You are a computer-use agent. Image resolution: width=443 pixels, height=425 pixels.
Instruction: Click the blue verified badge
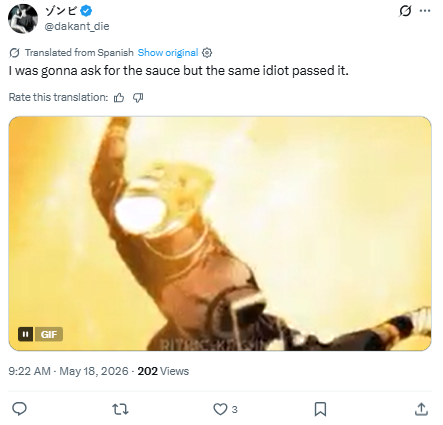86,11
